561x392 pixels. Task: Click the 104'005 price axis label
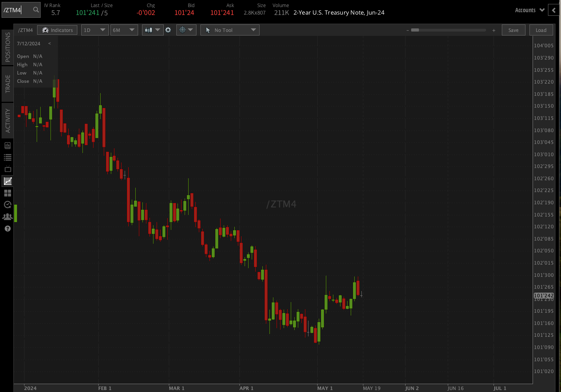[544, 46]
